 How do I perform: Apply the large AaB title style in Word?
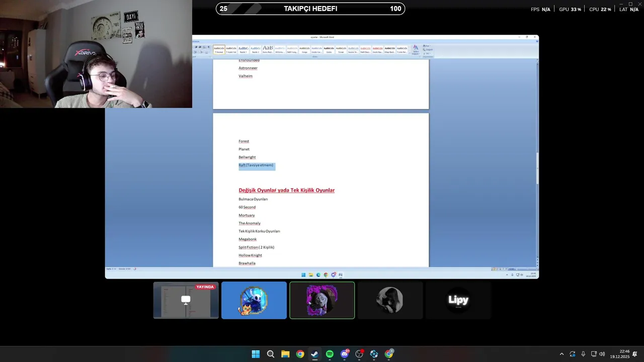tap(268, 49)
